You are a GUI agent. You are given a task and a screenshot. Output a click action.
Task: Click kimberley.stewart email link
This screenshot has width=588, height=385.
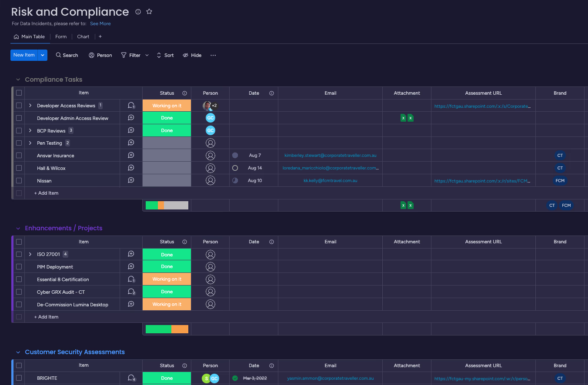[x=331, y=155]
